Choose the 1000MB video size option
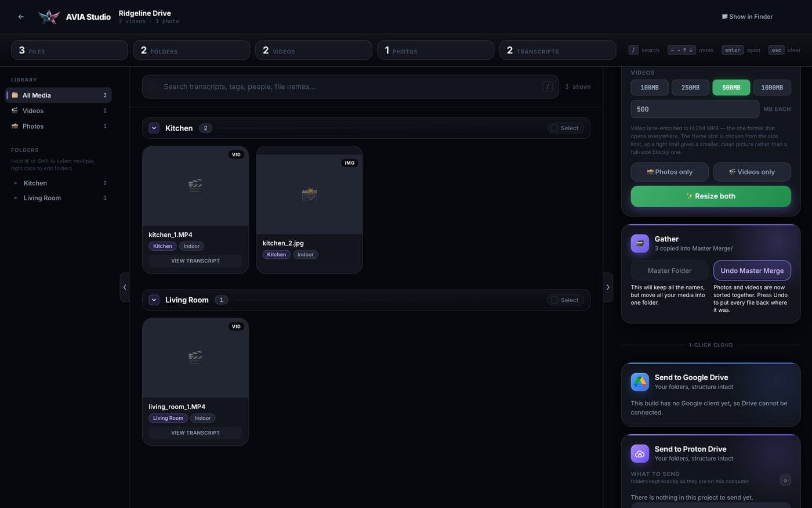The width and height of the screenshot is (812, 508). (x=772, y=88)
